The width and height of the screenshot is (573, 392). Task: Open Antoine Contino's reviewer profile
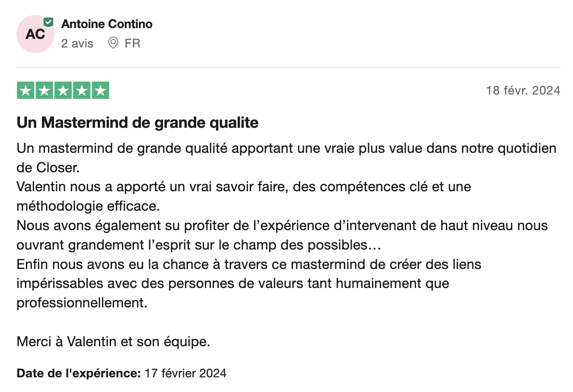[x=107, y=24]
